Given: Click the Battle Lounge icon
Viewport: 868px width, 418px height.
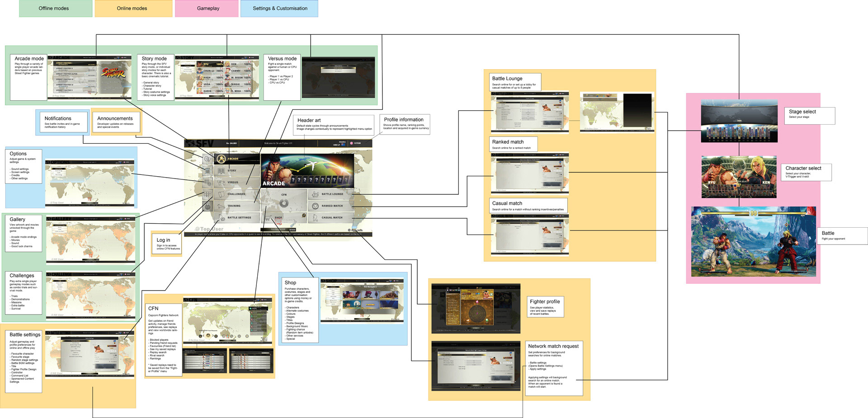Looking at the screenshot, I should [x=315, y=194].
